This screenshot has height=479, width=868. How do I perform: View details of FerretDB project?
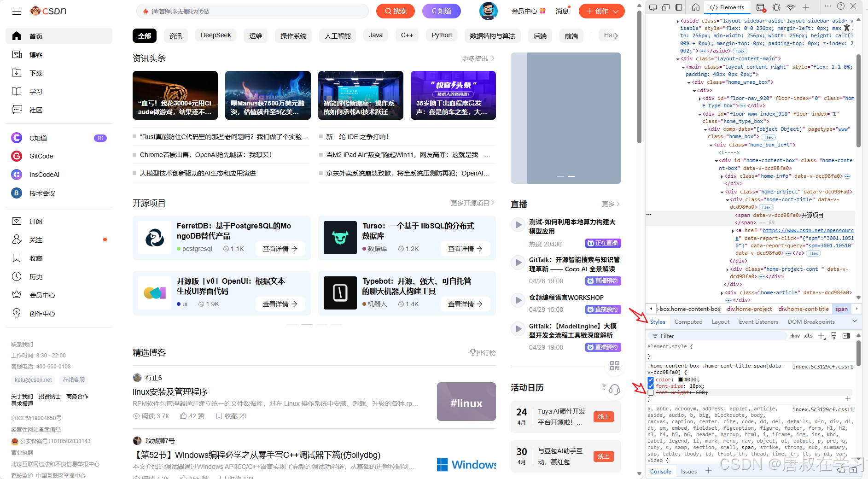(x=280, y=249)
